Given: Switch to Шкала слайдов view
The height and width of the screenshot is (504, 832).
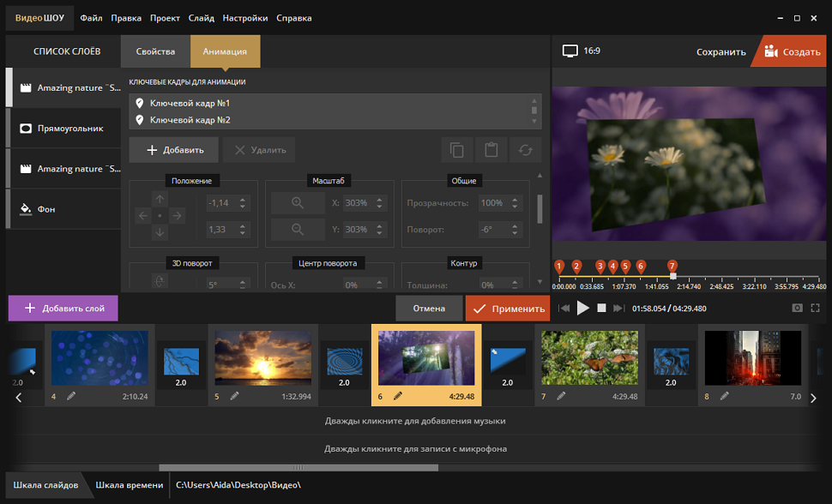Looking at the screenshot, I should pos(45,485).
